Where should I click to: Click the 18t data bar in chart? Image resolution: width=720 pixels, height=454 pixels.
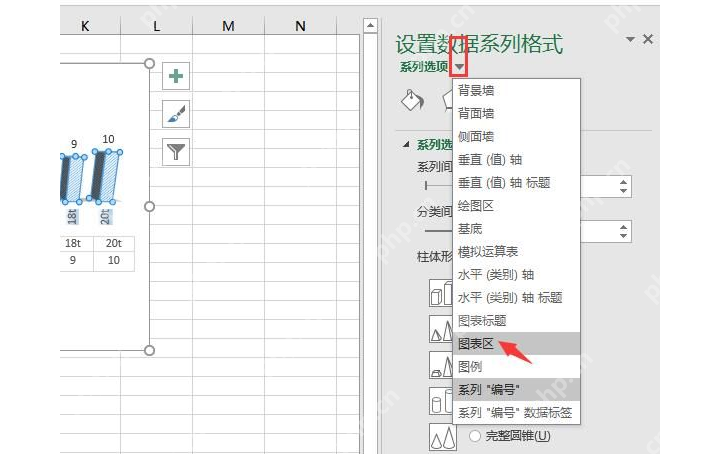73,179
